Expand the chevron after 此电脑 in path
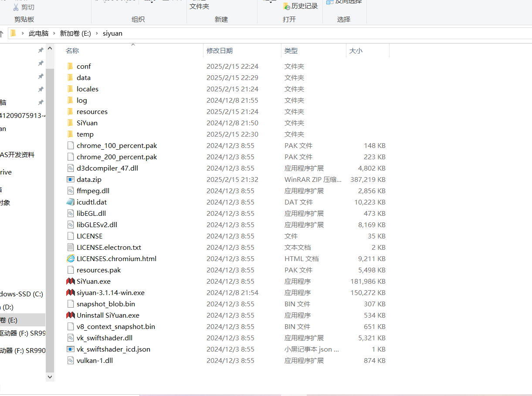 pyautogui.click(x=54, y=33)
